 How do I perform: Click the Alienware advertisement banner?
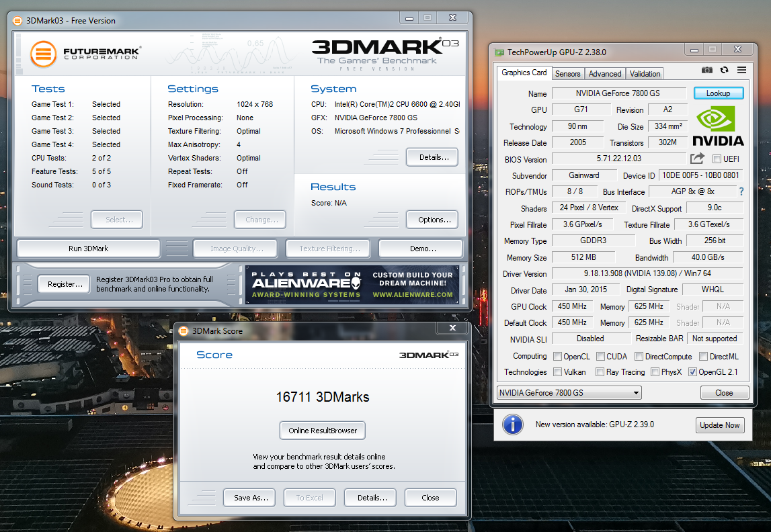click(352, 285)
